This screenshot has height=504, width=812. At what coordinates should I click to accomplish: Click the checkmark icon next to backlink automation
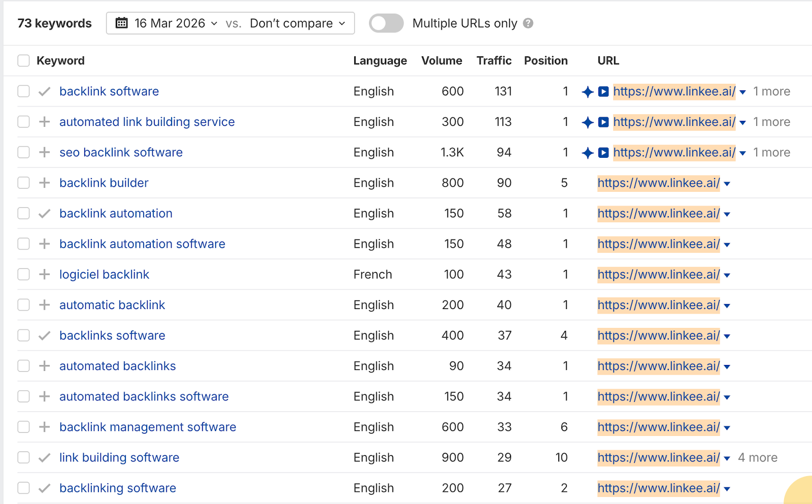(45, 213)
